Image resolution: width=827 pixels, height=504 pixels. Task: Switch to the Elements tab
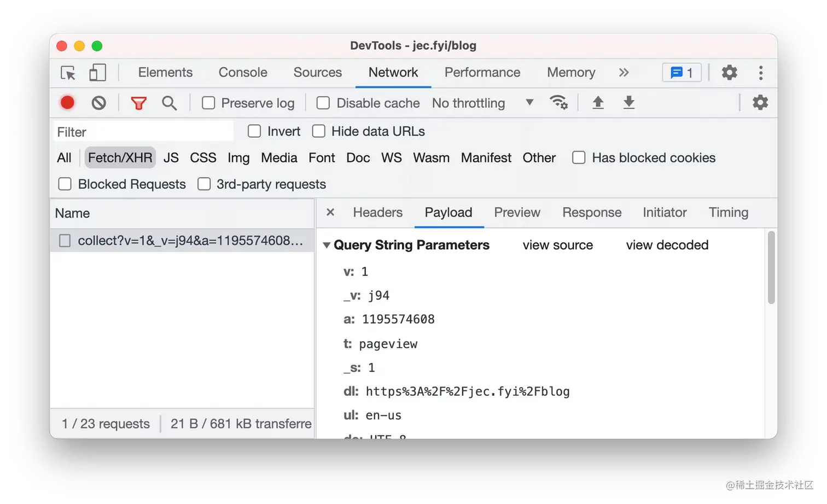pyautogui.click(x=165, y=72)
